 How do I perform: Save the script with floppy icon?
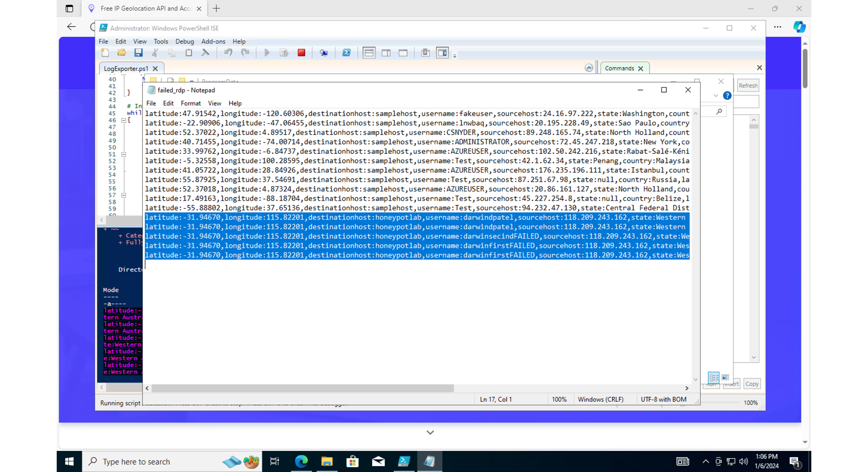click(x=138, y=53)
